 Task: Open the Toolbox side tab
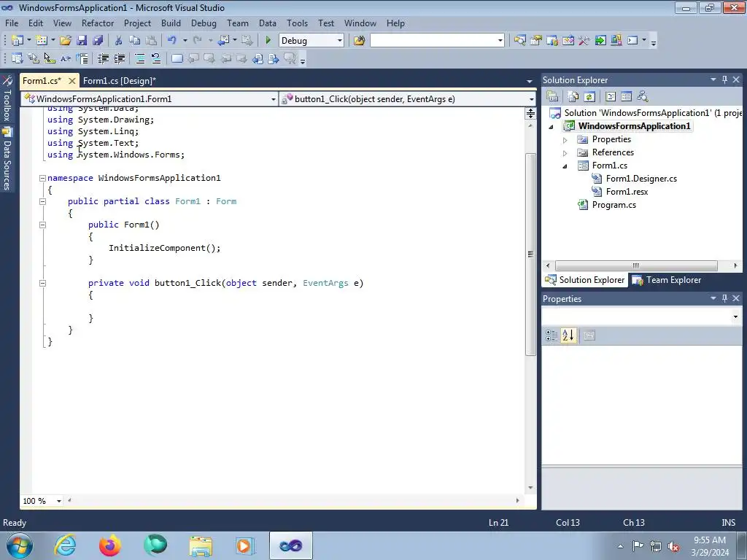click(x=7, y=98)
